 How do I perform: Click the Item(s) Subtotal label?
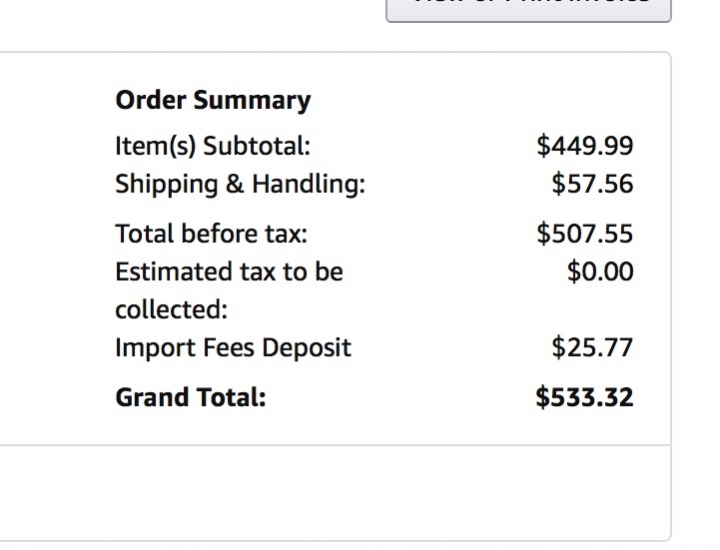click(213, 146)
